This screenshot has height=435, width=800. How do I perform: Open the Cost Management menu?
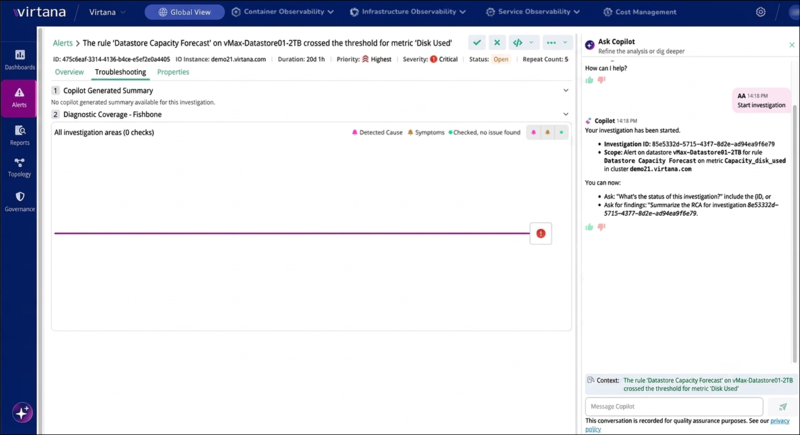(640, 12)
